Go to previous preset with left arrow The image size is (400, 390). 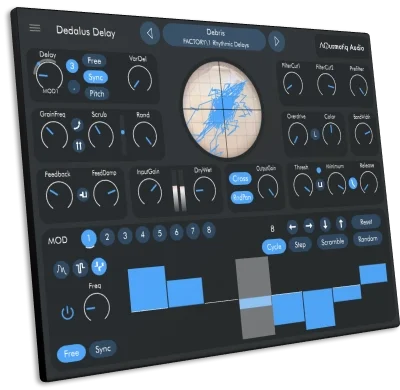pos(150,33)
